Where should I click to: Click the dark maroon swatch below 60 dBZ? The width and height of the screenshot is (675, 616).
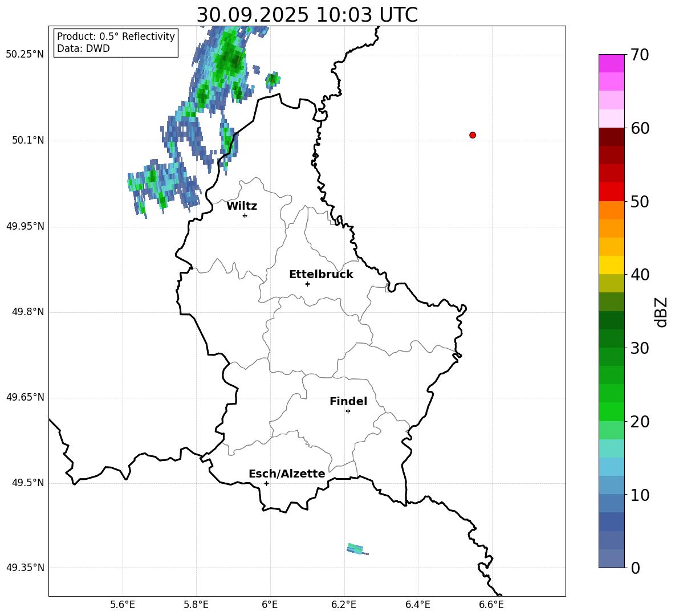coord(611,137)
